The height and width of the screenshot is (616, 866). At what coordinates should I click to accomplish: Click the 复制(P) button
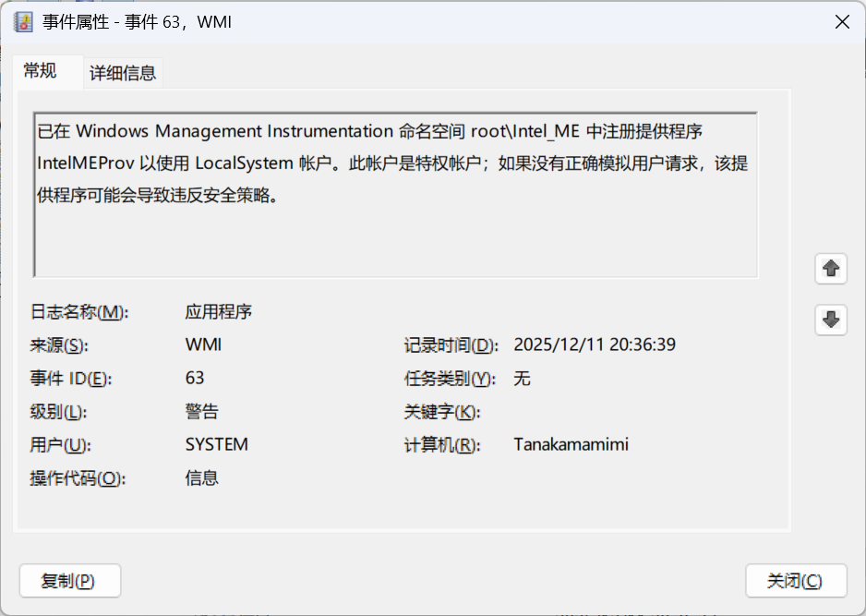[x=70, y=581]
